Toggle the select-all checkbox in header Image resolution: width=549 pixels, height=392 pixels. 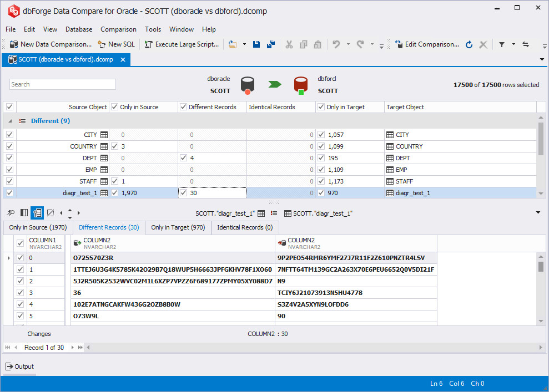point(10,107)
